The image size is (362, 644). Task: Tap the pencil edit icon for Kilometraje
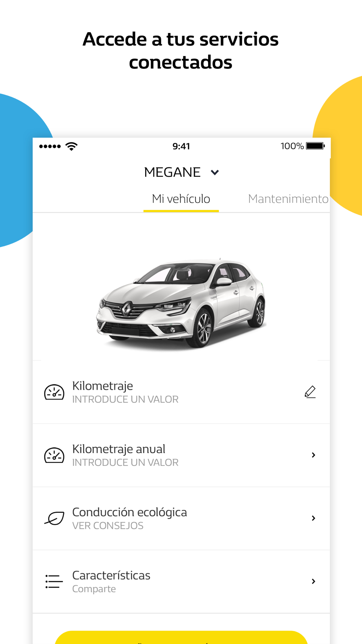[x=310, y=392]
